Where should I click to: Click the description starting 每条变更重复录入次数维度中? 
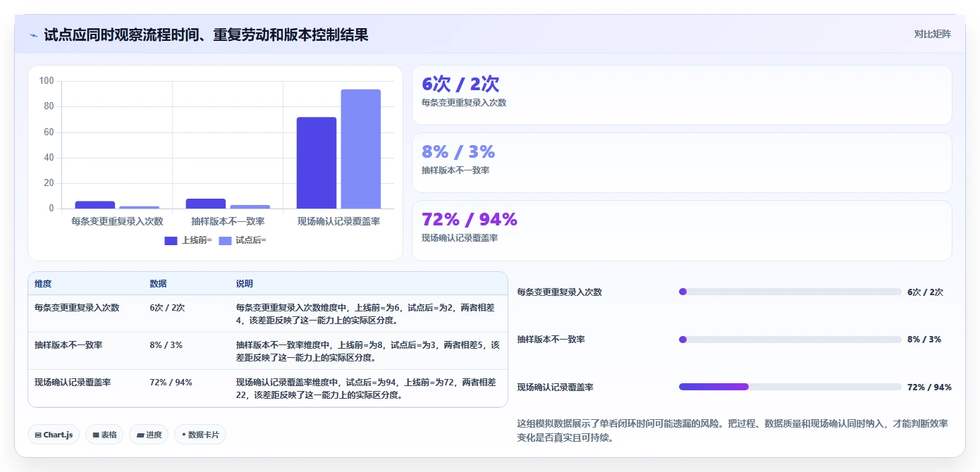click(368, 313)
